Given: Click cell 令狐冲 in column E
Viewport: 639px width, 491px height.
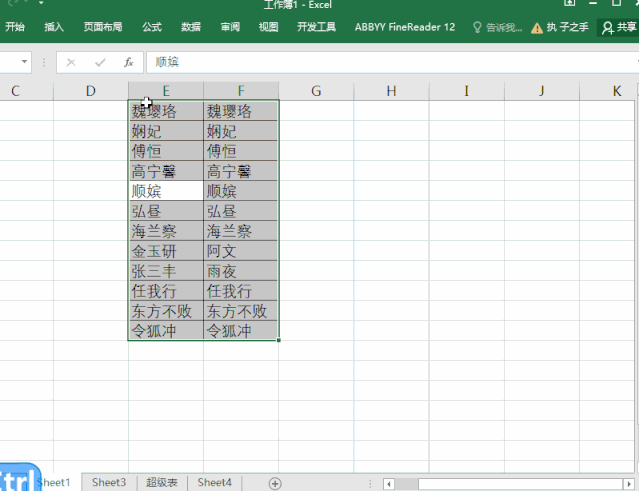Looking at the screenshot, I should tap(166, 330).
